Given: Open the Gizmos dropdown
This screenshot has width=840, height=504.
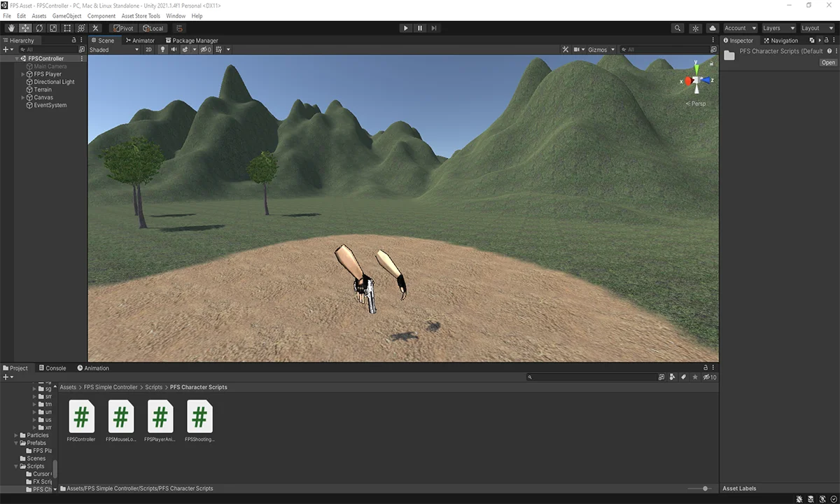Looking at the screenshot, I should [601, 50].
